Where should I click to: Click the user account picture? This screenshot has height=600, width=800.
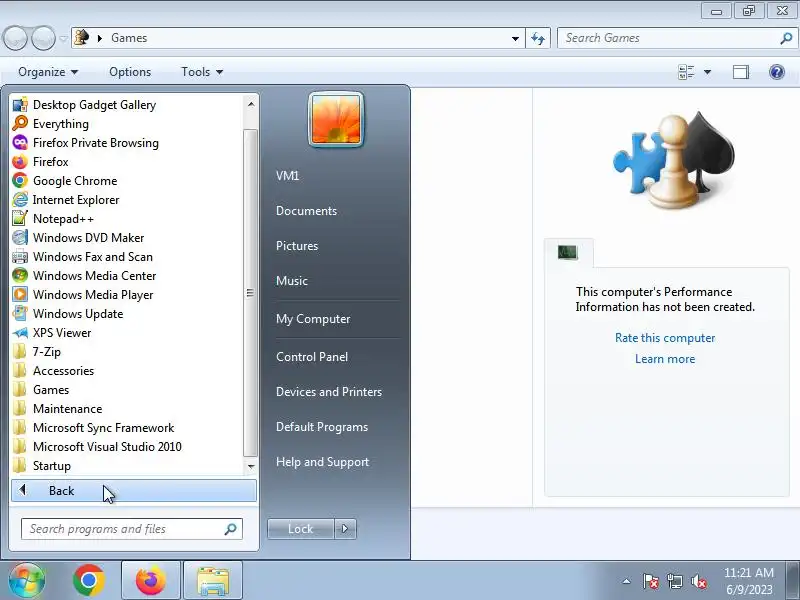336,120
